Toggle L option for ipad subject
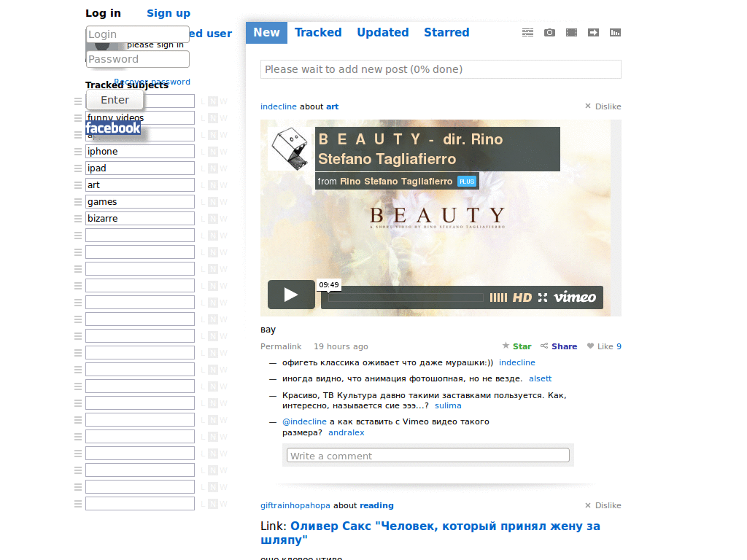The image size is (747, 560). pos(203,168)
